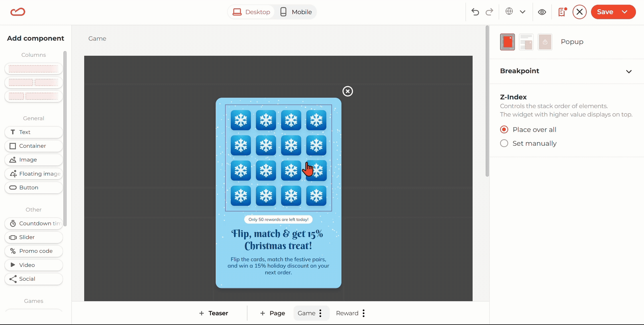Click the redo arrow icon

(x=489, y=12)
